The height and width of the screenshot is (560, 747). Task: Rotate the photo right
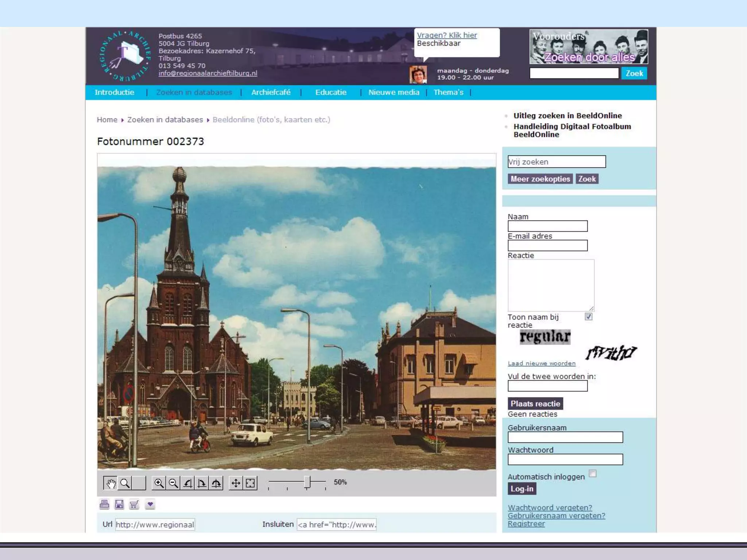pos(202,483)
